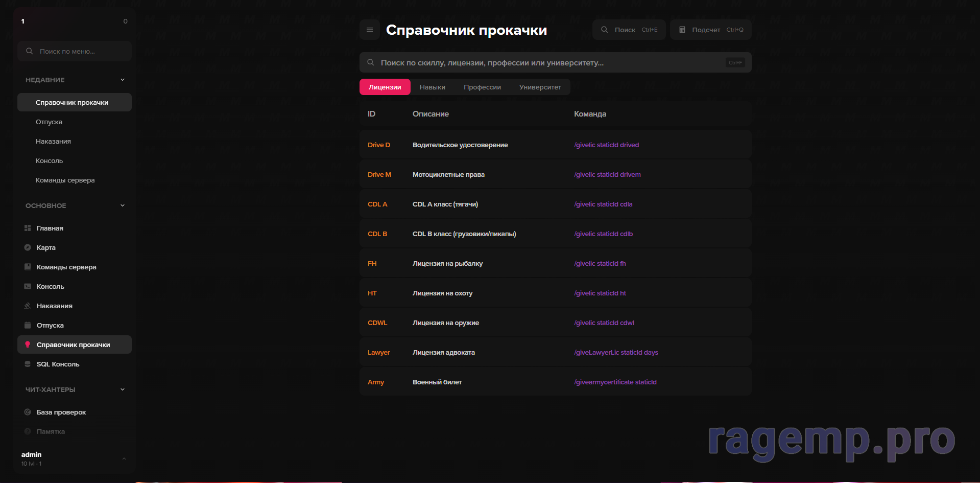Click the pink bulb icon of Справочник прокачки
This screenshot has width=980, height=483.
coord(28,344)
